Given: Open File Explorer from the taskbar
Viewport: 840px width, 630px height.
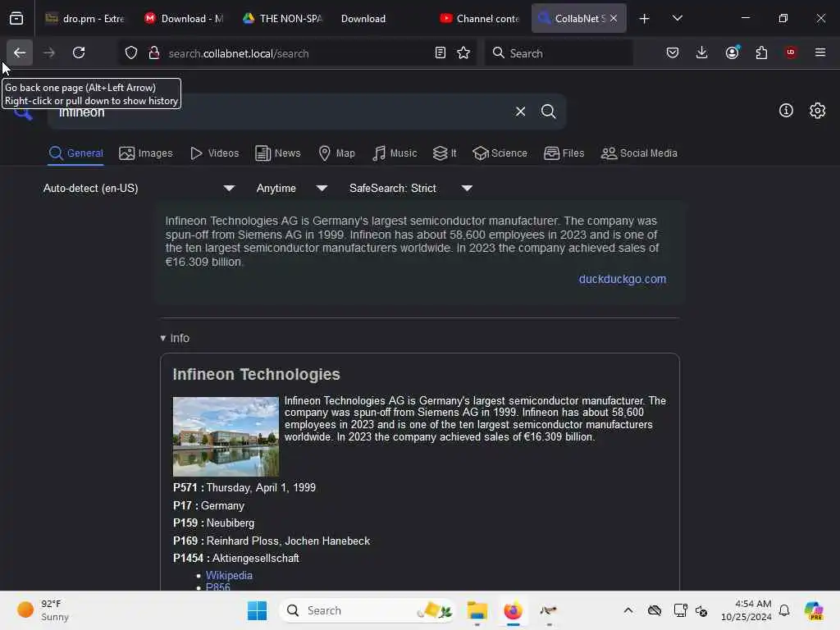Looking at the screenshot, I should 477,610.
